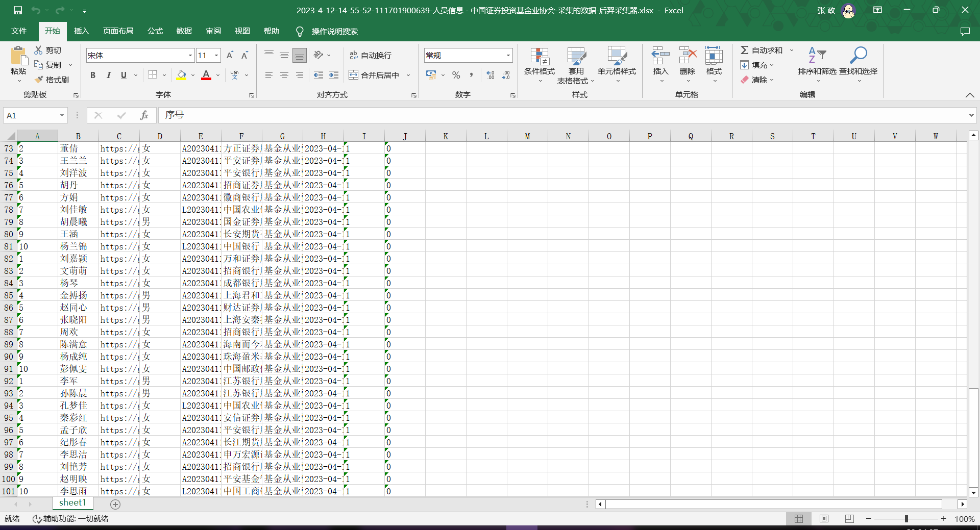The image size is (980, 530).
Task: Increase font size with larger A icon
Action: tap(230, 55)
